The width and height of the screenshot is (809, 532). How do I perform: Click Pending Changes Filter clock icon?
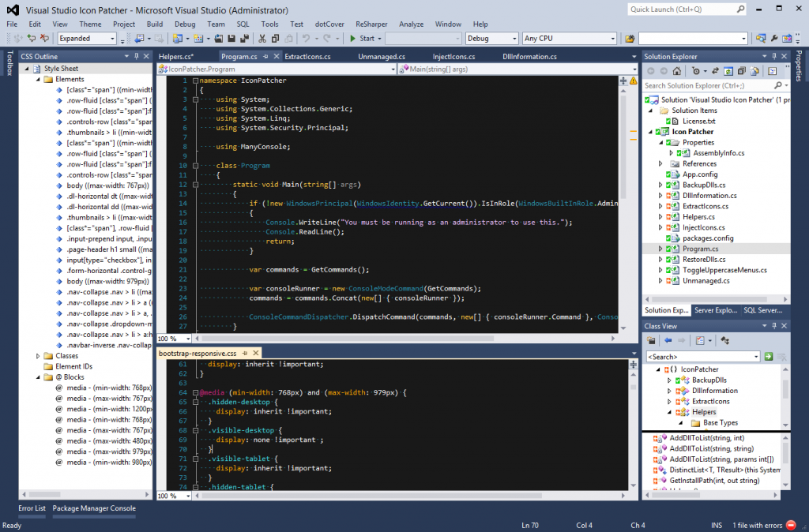[x=696, y=71]
